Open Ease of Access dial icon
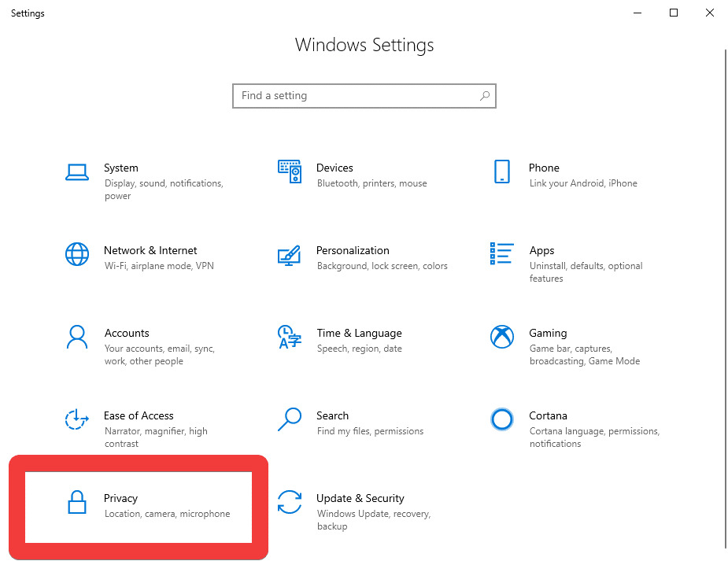The width and height of the screenshot is (728, 561). [76, 419]
